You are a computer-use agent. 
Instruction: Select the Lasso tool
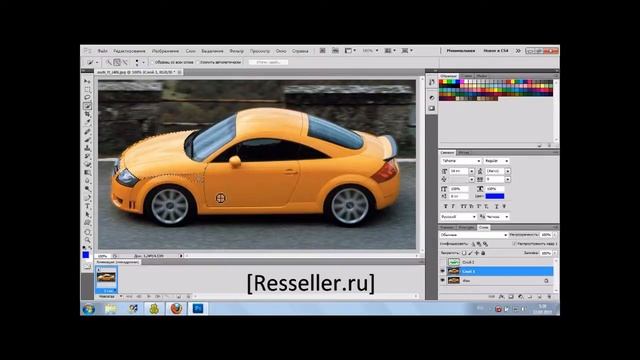coord(87,98)
